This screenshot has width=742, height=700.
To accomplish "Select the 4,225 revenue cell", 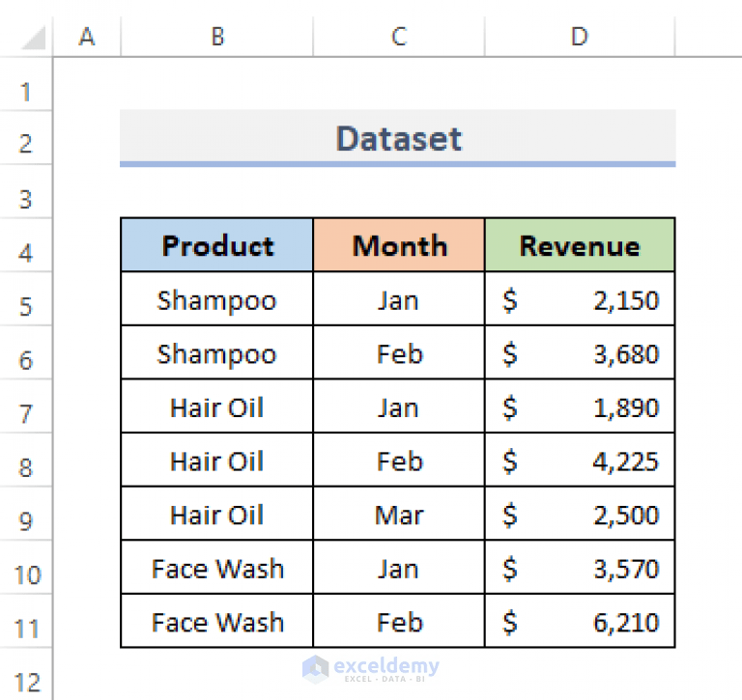I will [580, 460].
